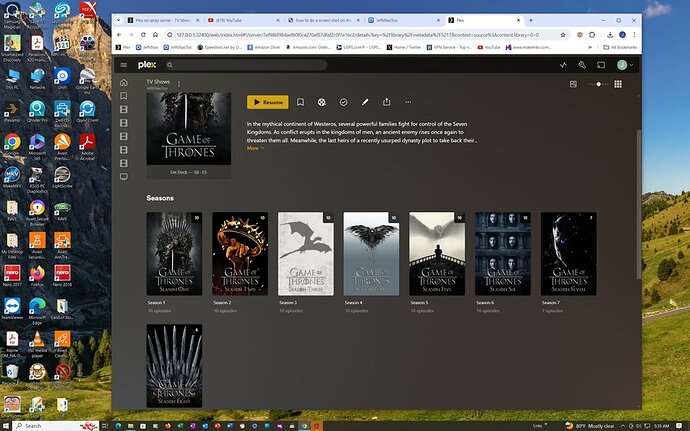The width and height of the screenshot is (690, 431).
Task: Open the Amazon Drive bookmark
Action: (x=263, y=47)
